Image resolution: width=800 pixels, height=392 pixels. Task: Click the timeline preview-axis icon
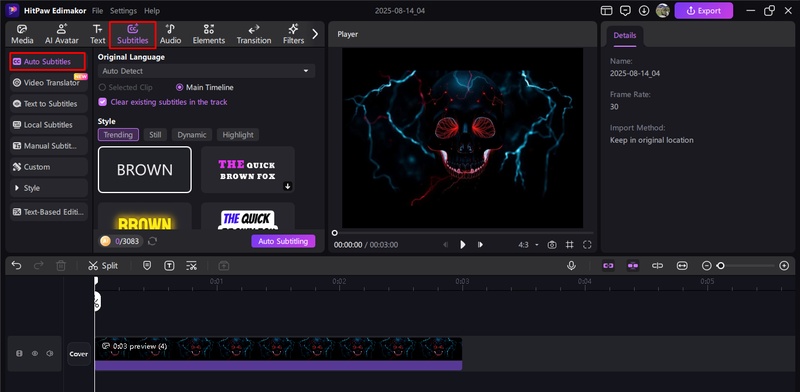[x=658, y=265]
